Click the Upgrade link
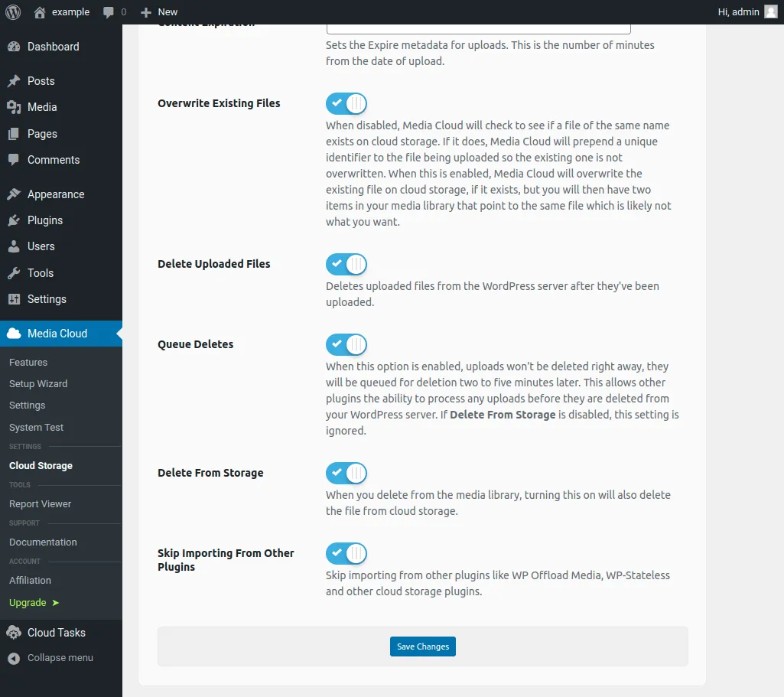The width and height of the screenshot is (784, 697). click(28, 602)
